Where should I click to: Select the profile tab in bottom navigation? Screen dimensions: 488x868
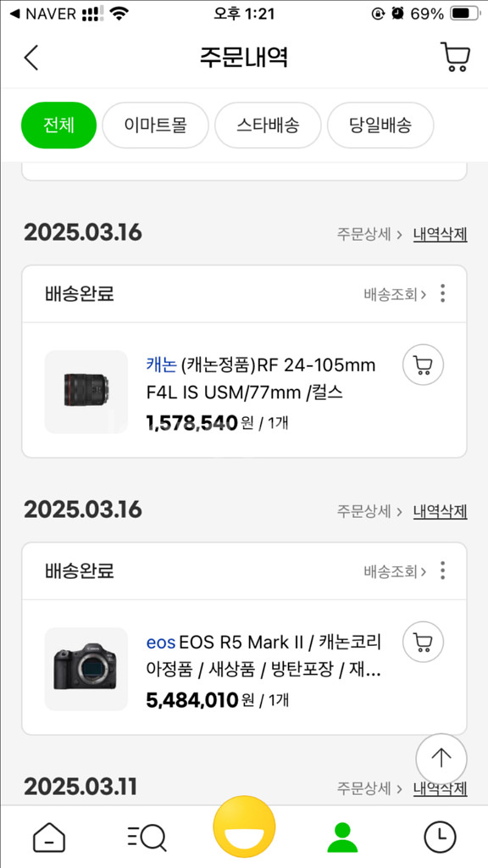[341, 837]
